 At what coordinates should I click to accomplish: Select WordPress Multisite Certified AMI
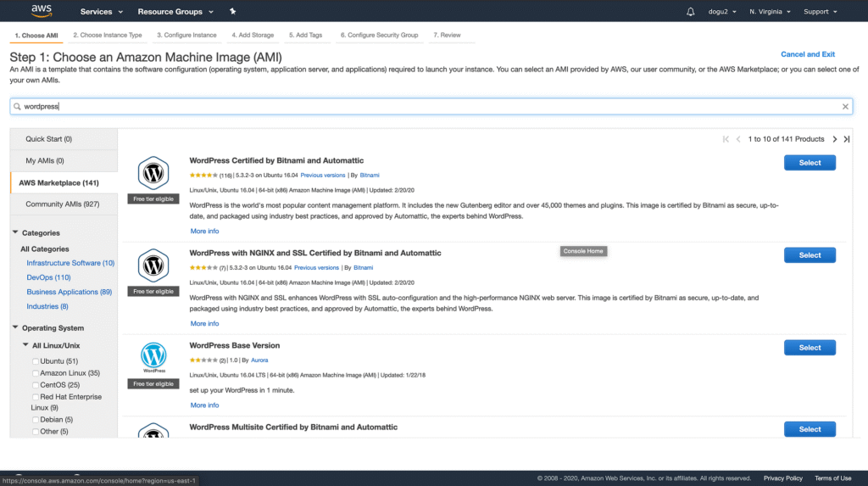point(810,429)
